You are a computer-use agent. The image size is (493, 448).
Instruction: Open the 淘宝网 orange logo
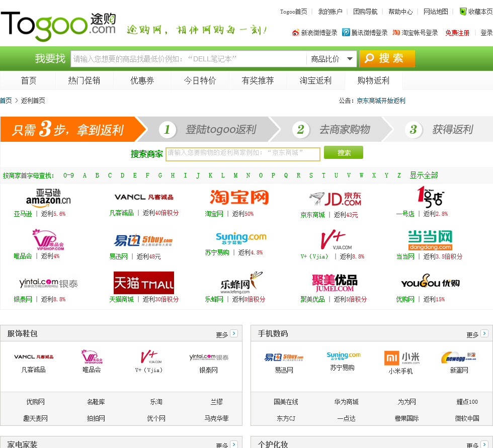[239, 198]
